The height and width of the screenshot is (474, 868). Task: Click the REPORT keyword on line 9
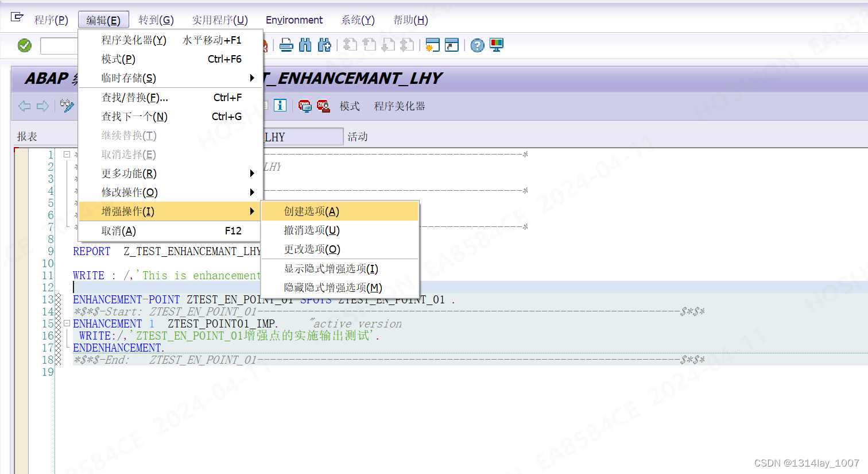(91, 251)
